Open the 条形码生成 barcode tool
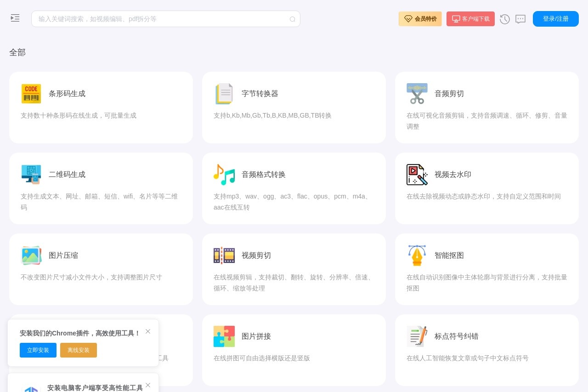 pos(67,94)
